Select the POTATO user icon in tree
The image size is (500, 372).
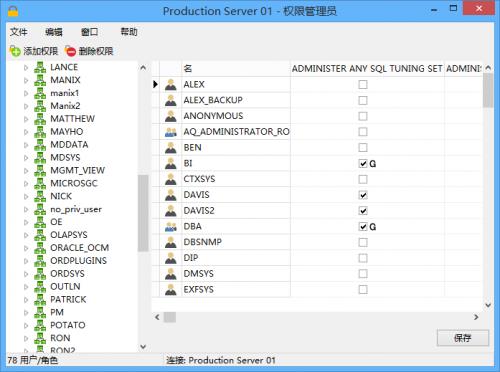pyautogui.click(x=40, y=325)
